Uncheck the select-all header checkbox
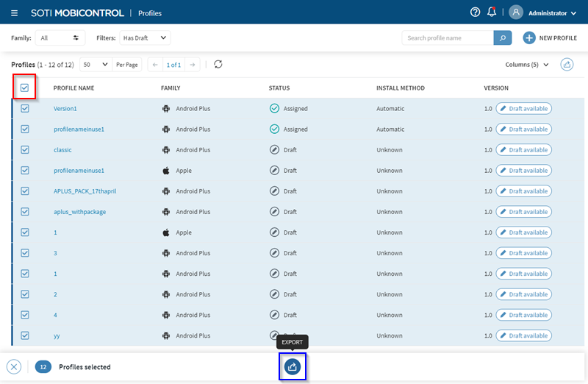Viewport: 588px width, 384px height. pyautogui.click(x=24, y=88)
